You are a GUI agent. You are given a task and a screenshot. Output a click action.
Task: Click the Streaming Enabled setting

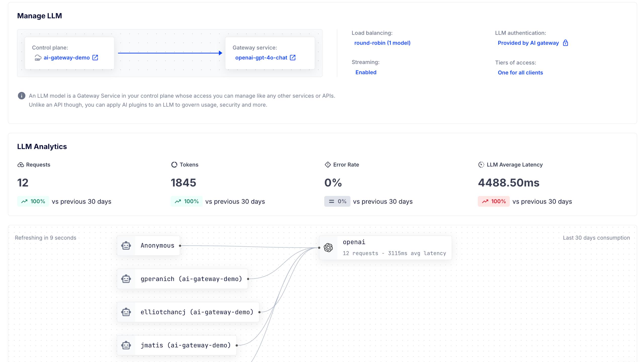366,72
